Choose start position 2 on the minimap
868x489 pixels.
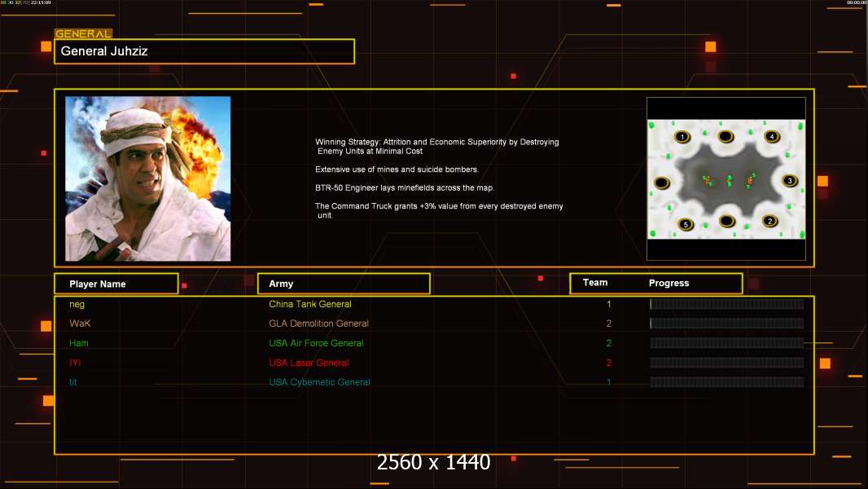click(769, 221)
